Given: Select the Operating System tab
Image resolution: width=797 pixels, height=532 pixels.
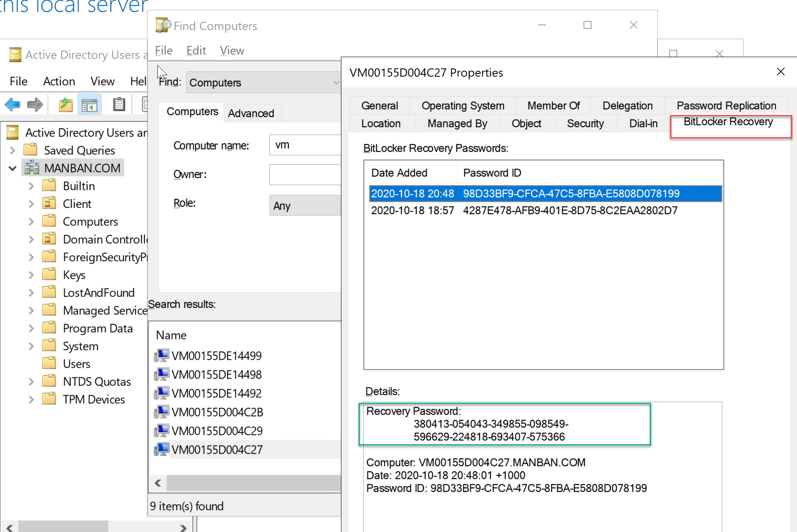Looking at the screenshot, I should [463, 106].
